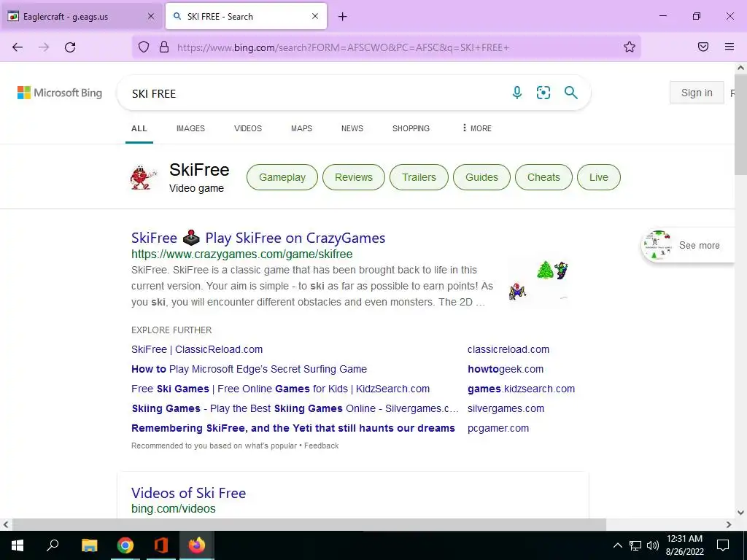747x560 pixels.
Task: Click the Feedback link
Action: pos(322,446)
